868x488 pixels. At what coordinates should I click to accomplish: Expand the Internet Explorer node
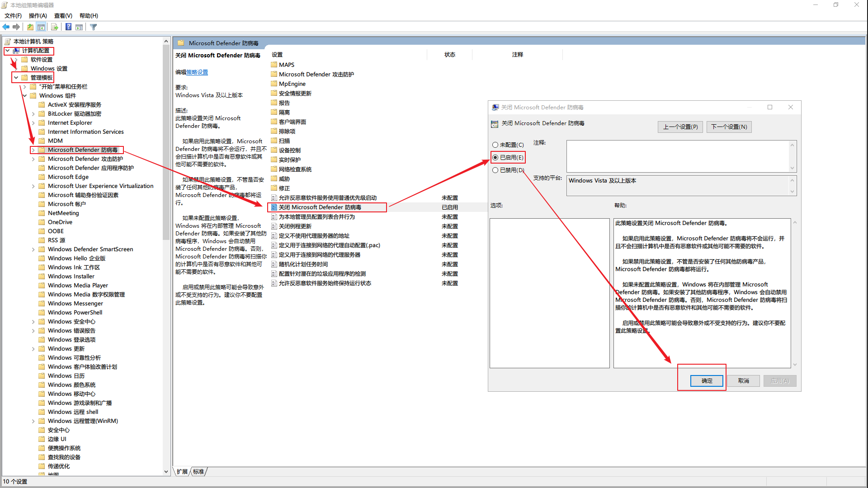click(x=33, y=123)
